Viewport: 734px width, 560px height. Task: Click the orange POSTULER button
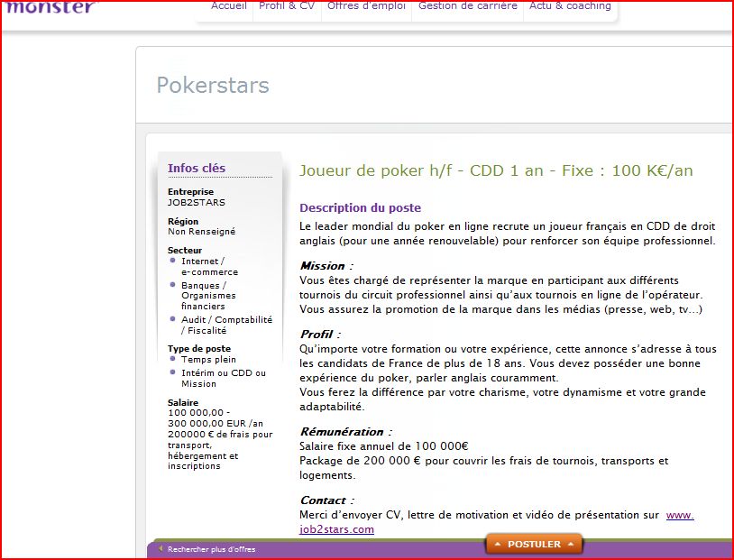pos(534,544)
